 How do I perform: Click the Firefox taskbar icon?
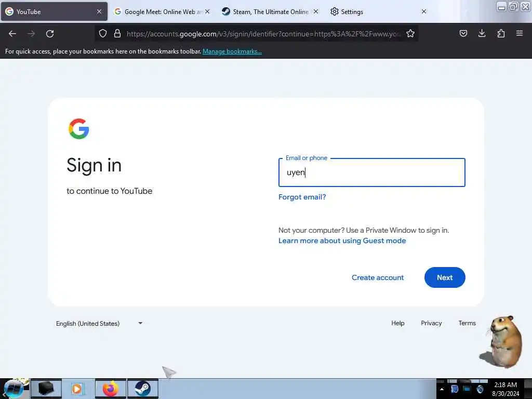click(x=111, y=389)
